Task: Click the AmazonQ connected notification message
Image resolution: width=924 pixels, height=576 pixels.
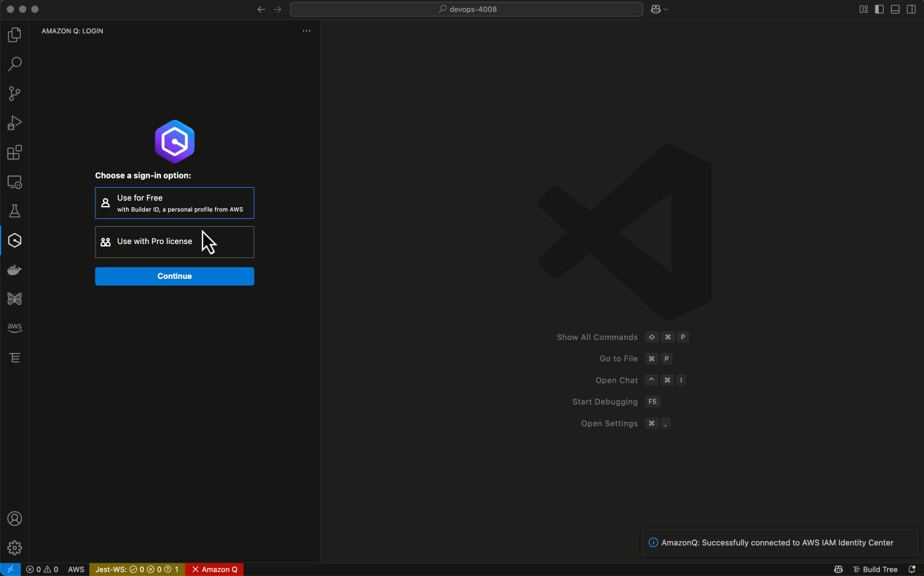Action: (x=777, y=543)
